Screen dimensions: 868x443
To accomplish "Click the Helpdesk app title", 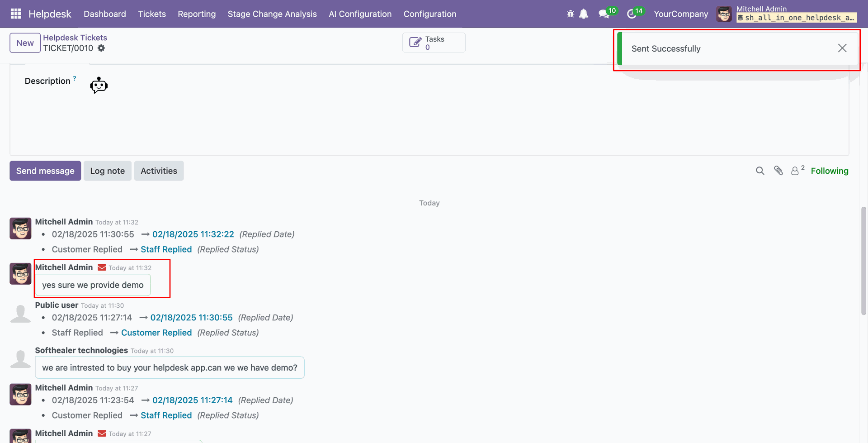I will (50, 14).
